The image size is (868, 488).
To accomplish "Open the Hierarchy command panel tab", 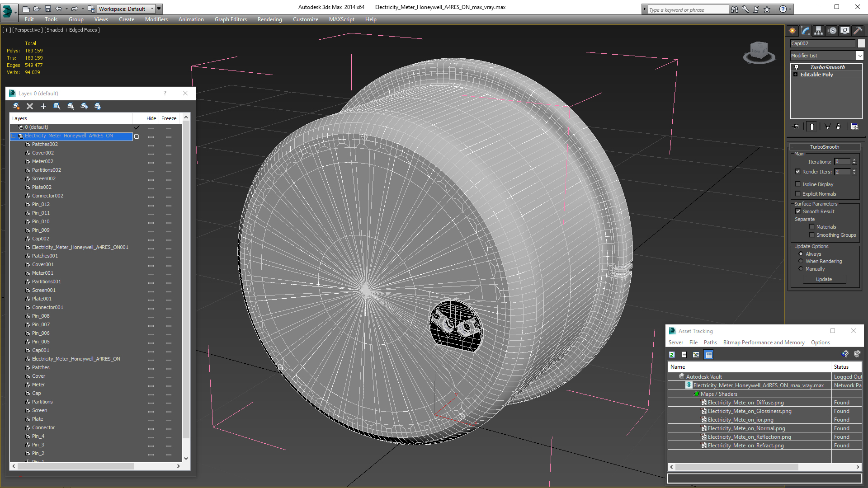I will point(819,31).
